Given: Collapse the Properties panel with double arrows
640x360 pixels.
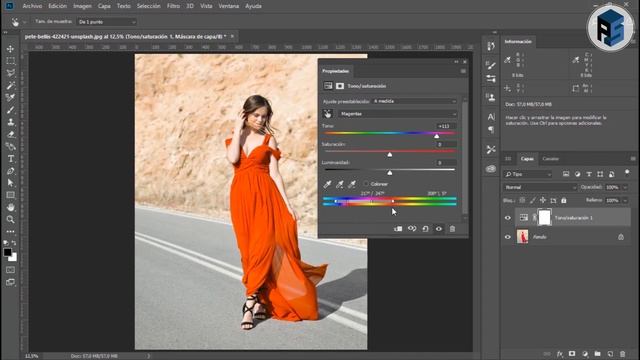Looking at the screenshot, I should pyautogui.click(x=456, y=62).
